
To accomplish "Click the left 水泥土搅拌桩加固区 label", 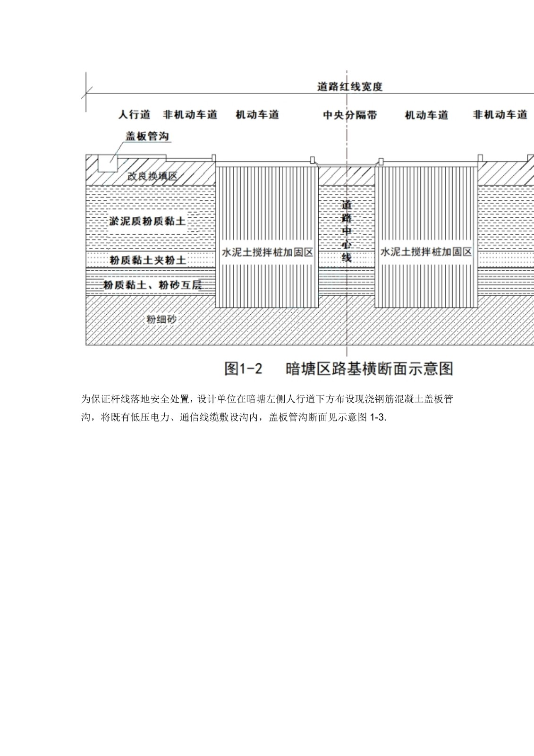I will click(267, 252).
